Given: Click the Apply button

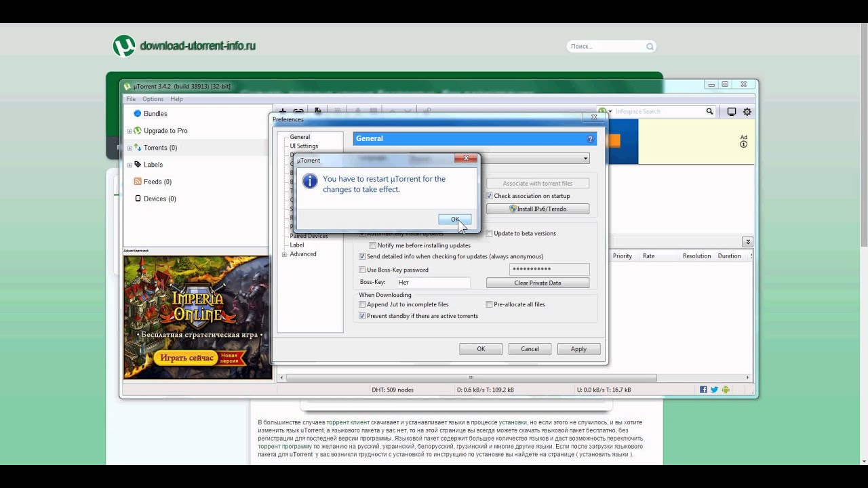Looking at the screenshot, I should [x=578, y=349].
